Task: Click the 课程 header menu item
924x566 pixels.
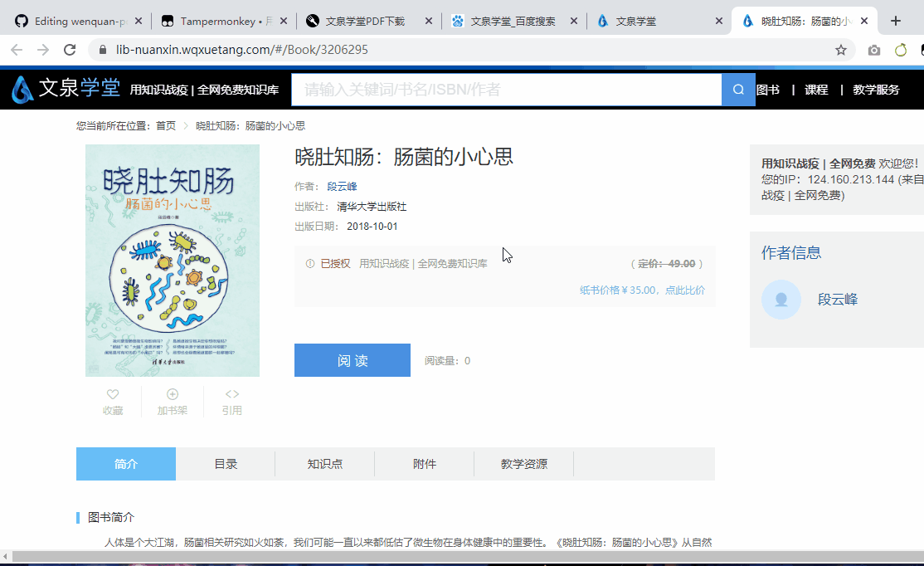Action: click(816, 90)
